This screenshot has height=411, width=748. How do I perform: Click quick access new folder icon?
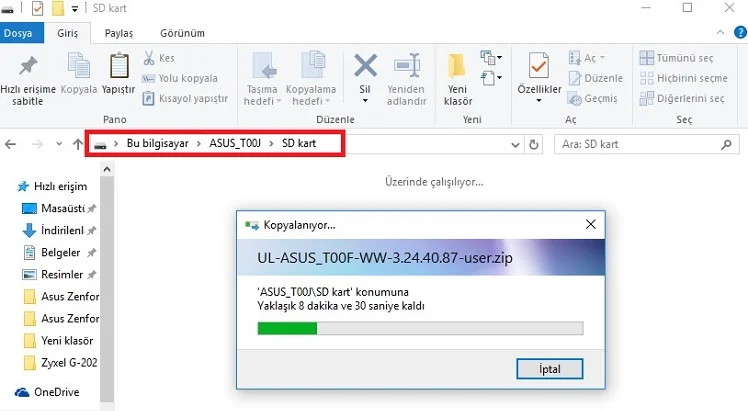point(58,8)
